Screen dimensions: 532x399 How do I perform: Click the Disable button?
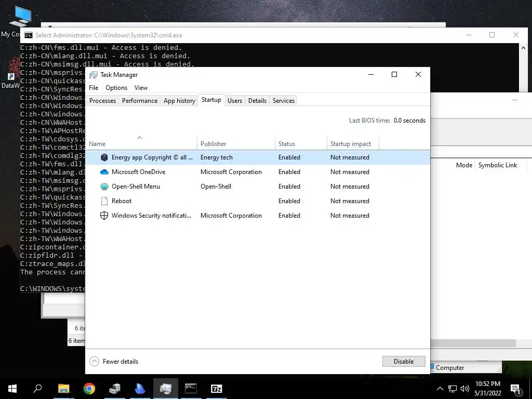tap(404, 362)
